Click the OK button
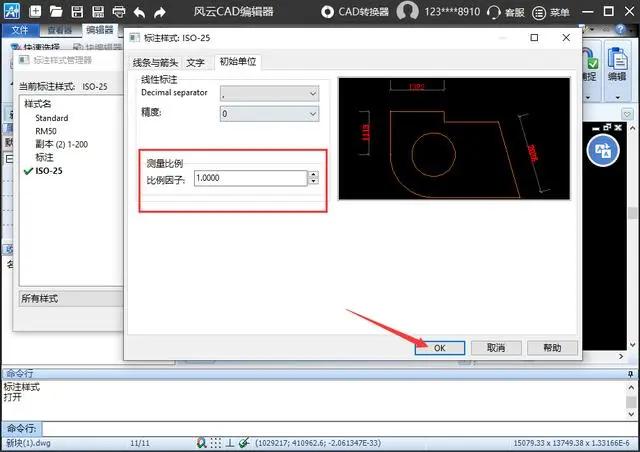Screen dimensions: 640x452 [439, 347]
